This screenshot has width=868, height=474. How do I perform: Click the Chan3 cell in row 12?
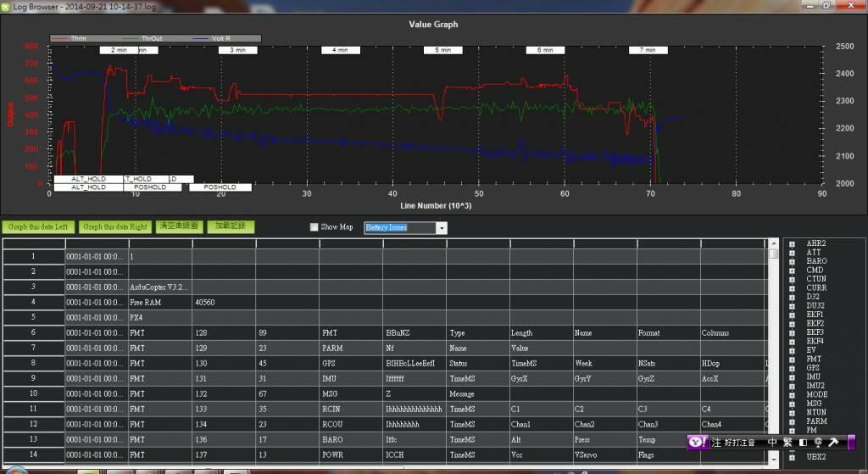(668, 424)
